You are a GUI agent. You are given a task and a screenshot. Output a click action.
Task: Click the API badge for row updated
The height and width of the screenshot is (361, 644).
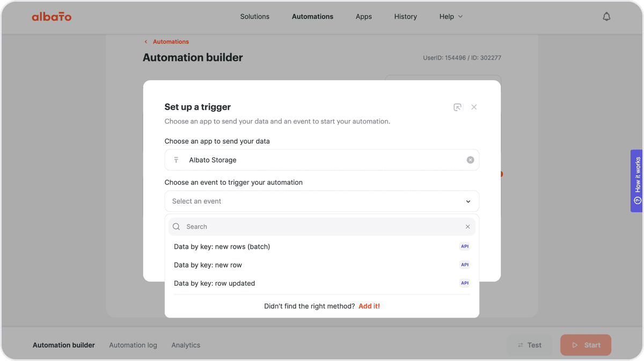pos(465,283)
